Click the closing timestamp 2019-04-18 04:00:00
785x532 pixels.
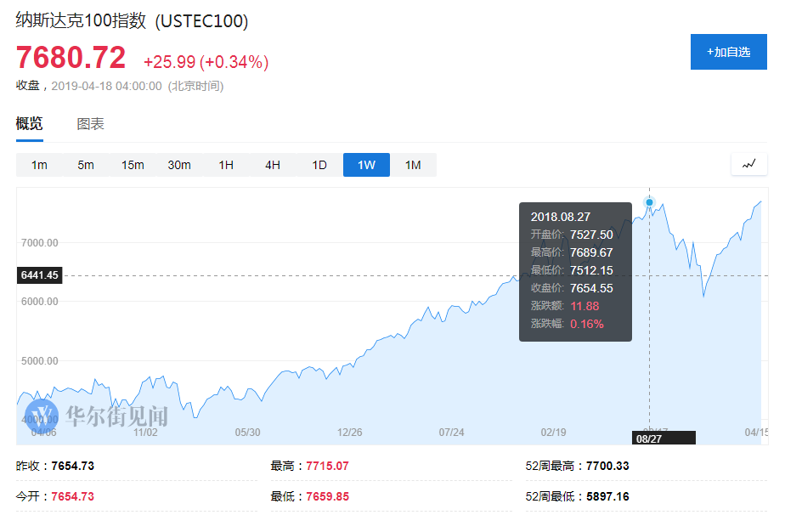tap(107, 86)
